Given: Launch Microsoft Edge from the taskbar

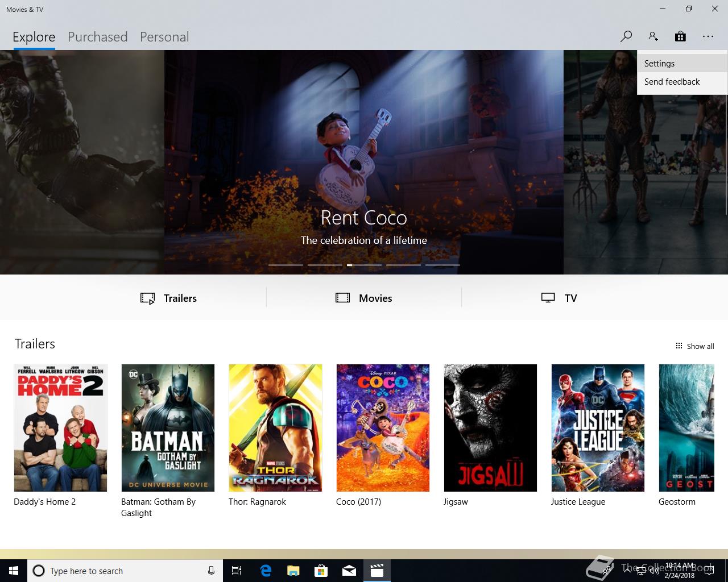Looking at the screenshot, I should [x=266, y=571].
